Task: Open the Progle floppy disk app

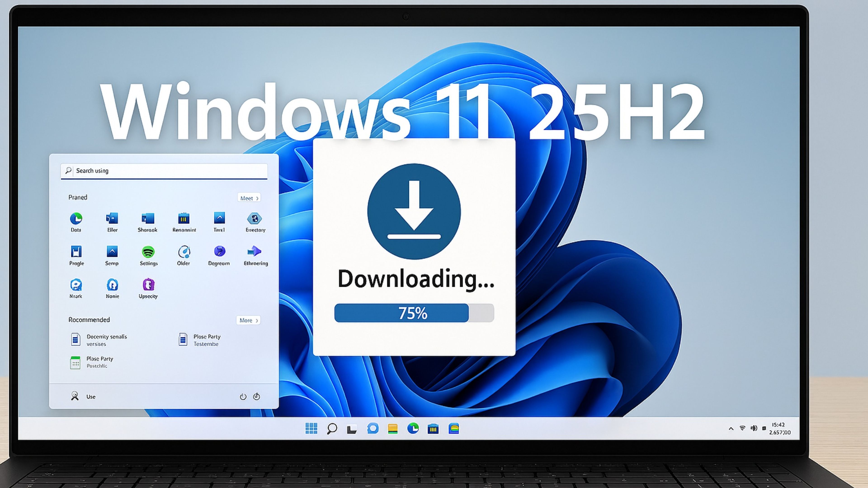Action: coord(76,252)
